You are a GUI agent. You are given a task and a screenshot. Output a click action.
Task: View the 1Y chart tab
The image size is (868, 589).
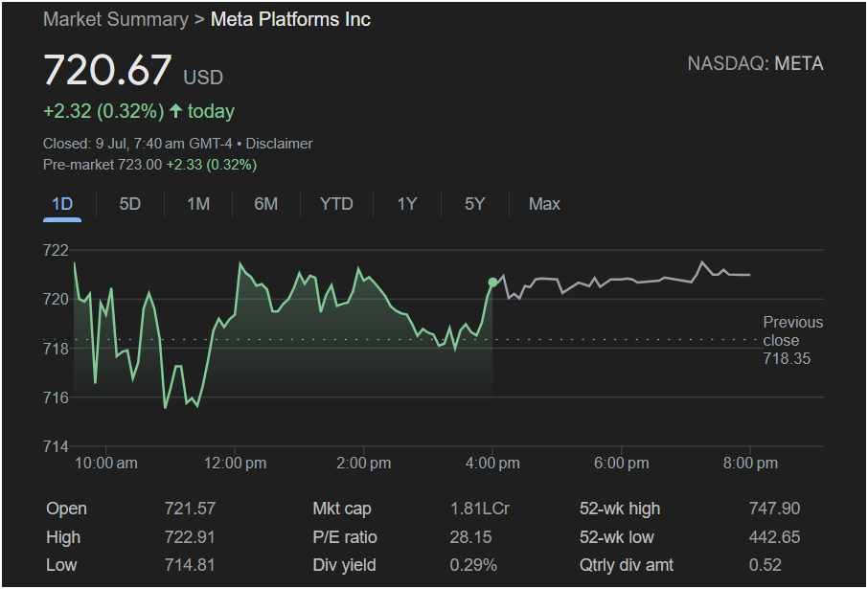(x=407, y=204)
